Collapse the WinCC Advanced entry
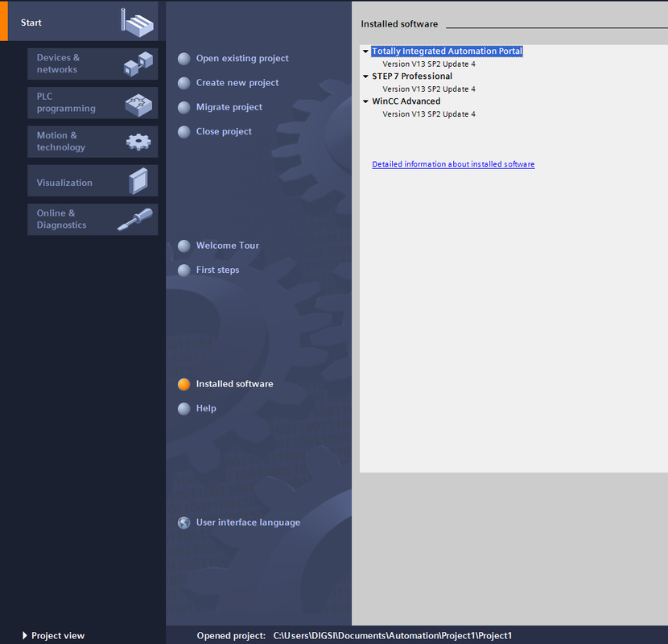This screenshot has width=668, height=644. [x=365, y=101]
